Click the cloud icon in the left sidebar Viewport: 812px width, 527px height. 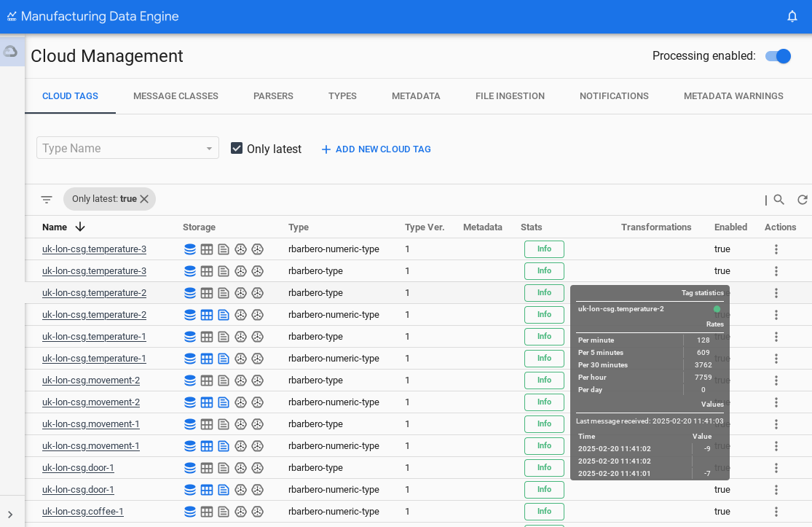pos(11,50)
